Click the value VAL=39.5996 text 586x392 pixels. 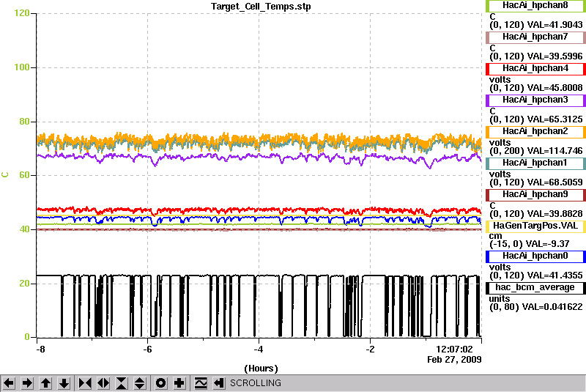tap(555, 56)
